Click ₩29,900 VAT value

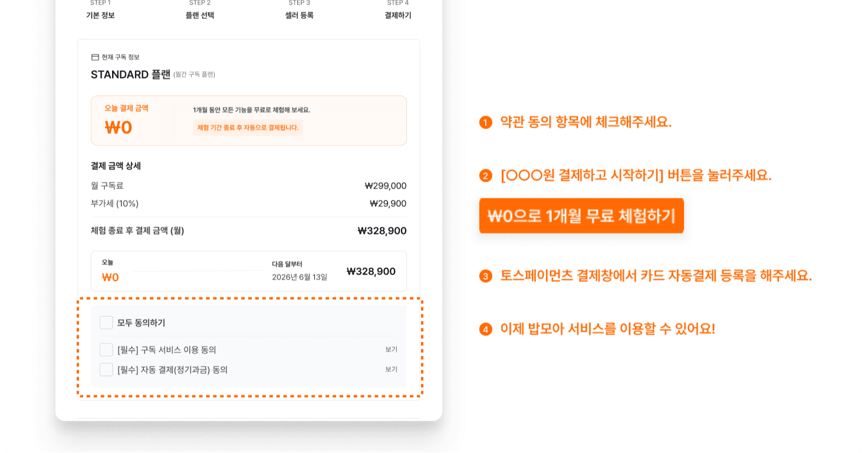point(388,203)
